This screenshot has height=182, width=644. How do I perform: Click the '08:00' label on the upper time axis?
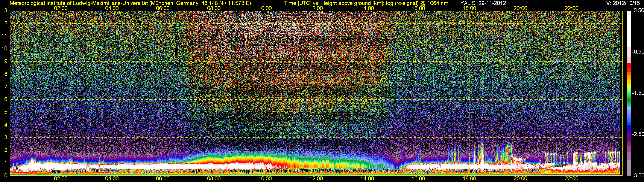click(x=214, y=8)
